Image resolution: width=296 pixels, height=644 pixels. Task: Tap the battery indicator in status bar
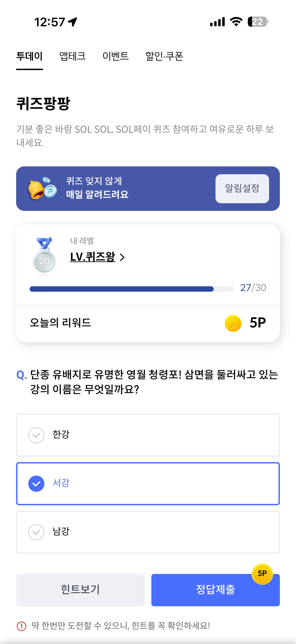258,22
